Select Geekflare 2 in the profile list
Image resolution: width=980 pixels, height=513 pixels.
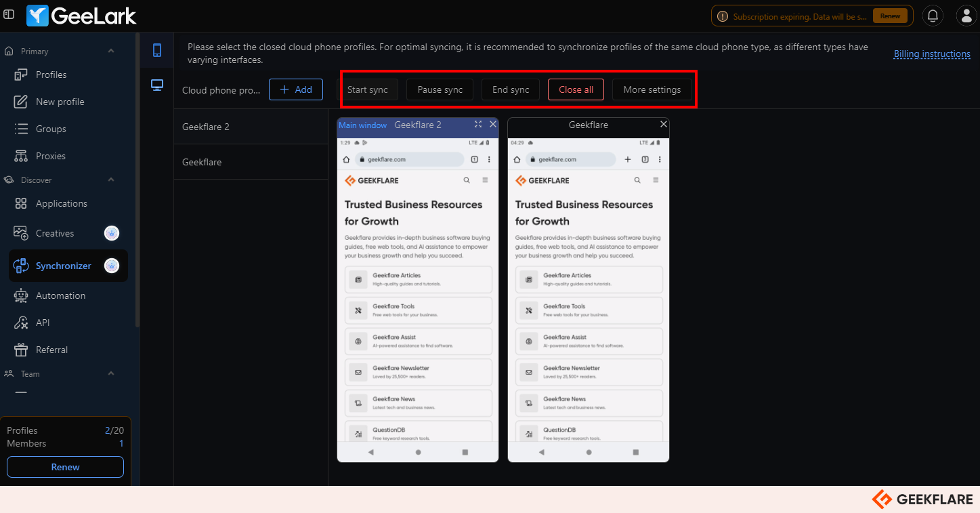(x=251, y=127)
